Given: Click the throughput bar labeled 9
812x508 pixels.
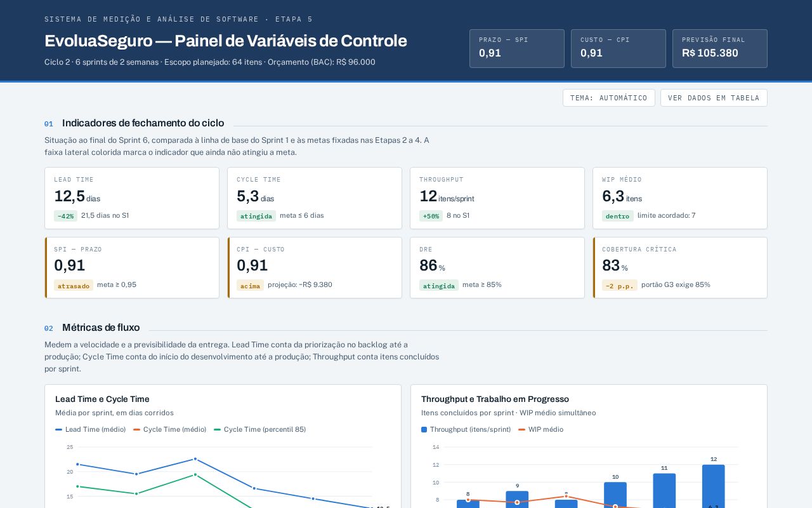Looking at the screenshot, I should (x=517, y=500).
